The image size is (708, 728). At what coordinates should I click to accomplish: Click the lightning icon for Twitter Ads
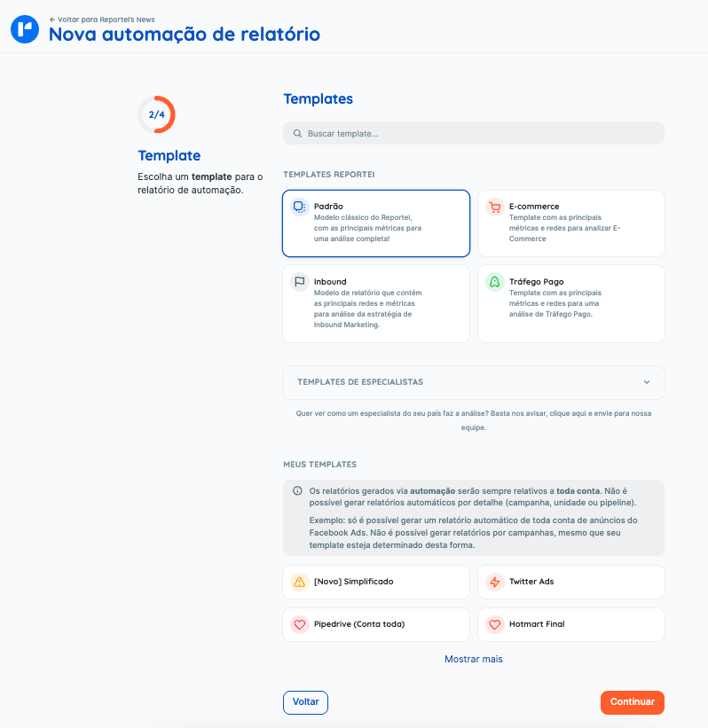point(495,582)
